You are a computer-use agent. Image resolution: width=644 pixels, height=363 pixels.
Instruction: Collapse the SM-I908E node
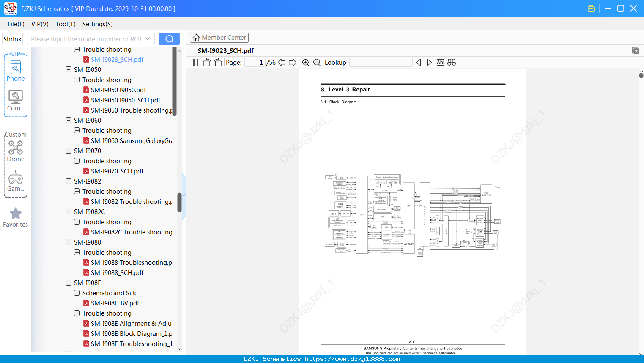click(69, 283)
